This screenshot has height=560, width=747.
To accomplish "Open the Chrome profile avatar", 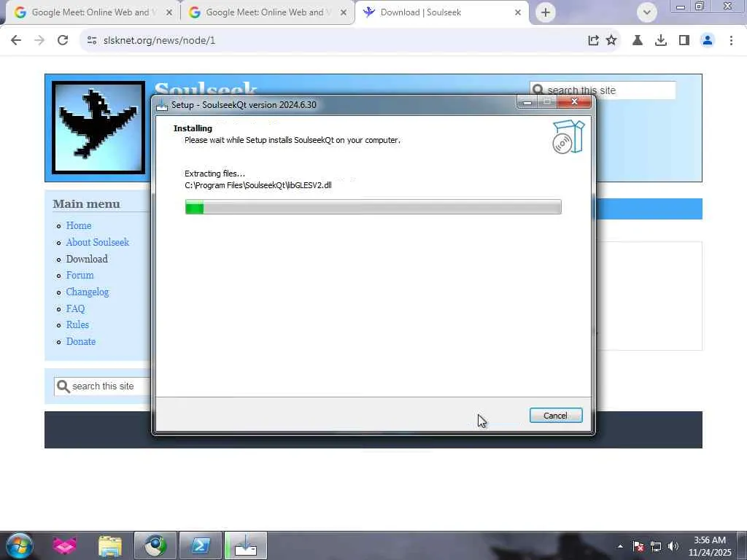I will point(708,41).
